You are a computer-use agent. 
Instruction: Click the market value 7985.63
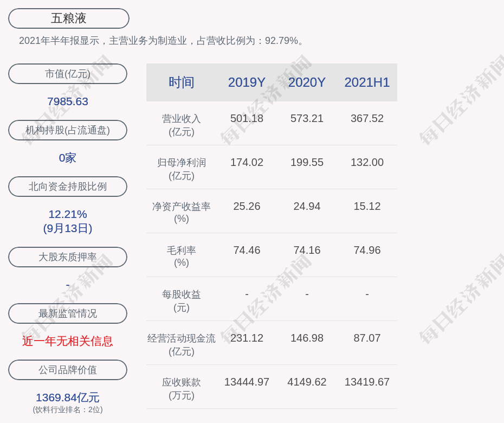pyautogui.click(x=67, y=101)
